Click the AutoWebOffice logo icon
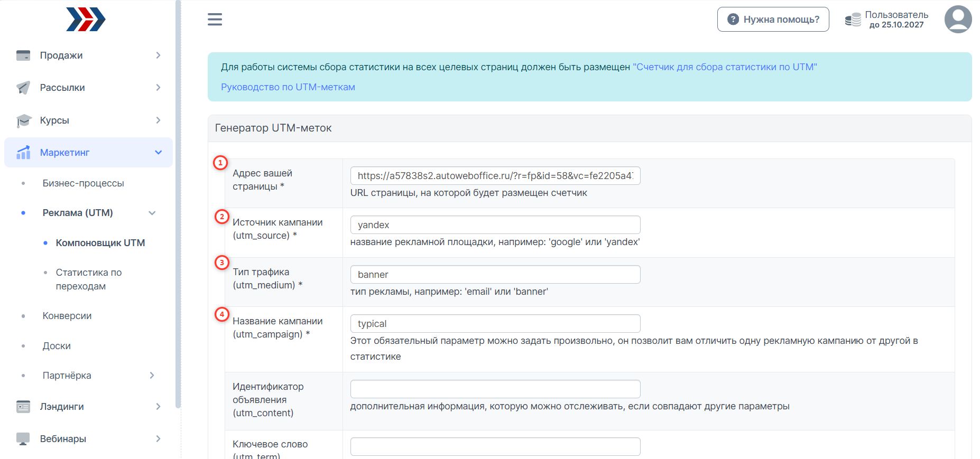The image size is (980, 459). pyautogui.click(x=86, y=20)
